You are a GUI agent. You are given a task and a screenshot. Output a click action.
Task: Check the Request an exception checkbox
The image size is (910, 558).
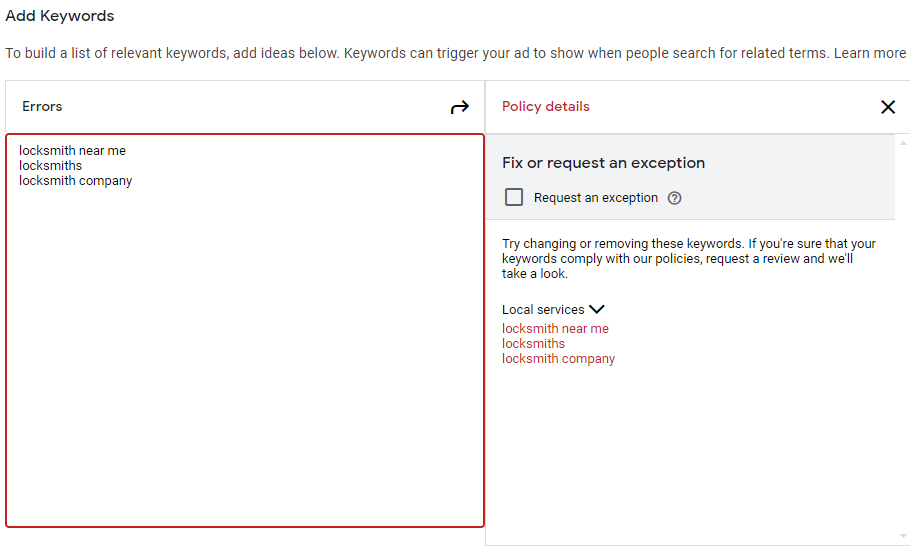[x=514, y=197]
